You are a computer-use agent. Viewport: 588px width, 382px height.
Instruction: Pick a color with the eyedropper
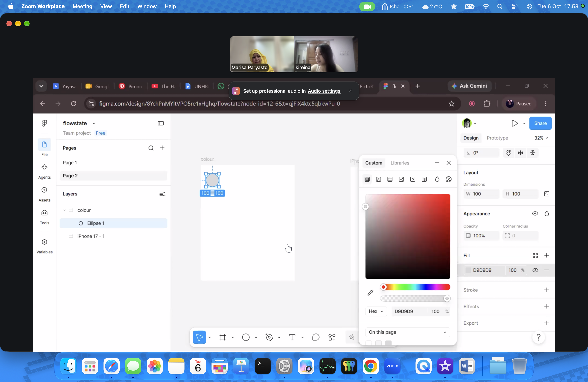point(370,293)
